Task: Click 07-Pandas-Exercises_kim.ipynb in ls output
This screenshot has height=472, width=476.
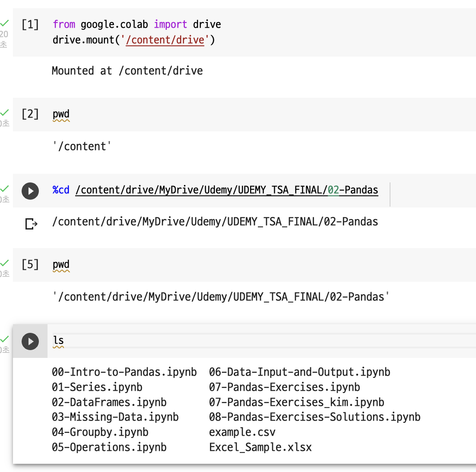Action: point(297,402)
